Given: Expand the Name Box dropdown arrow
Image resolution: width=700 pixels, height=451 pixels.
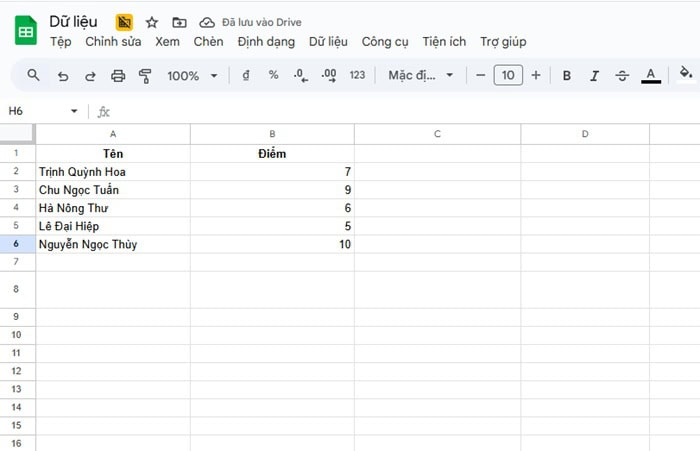Looking at the screenshot, I should pyautogui.click(x=73, y=111).
